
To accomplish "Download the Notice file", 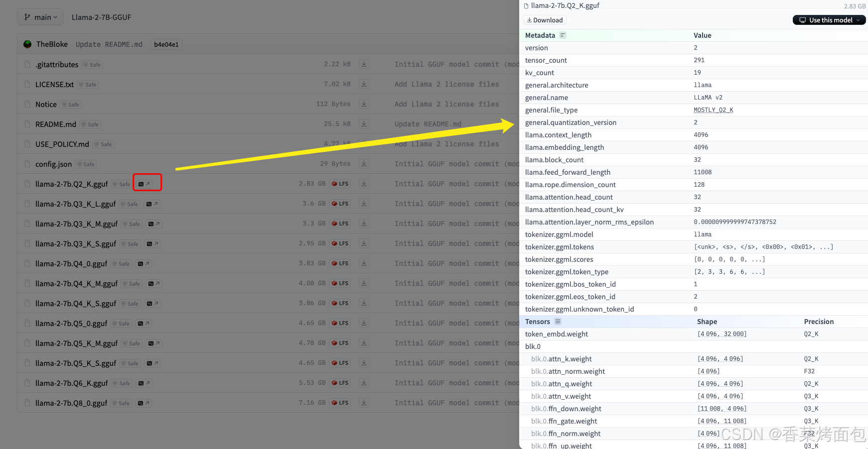I will coord(364,104).
